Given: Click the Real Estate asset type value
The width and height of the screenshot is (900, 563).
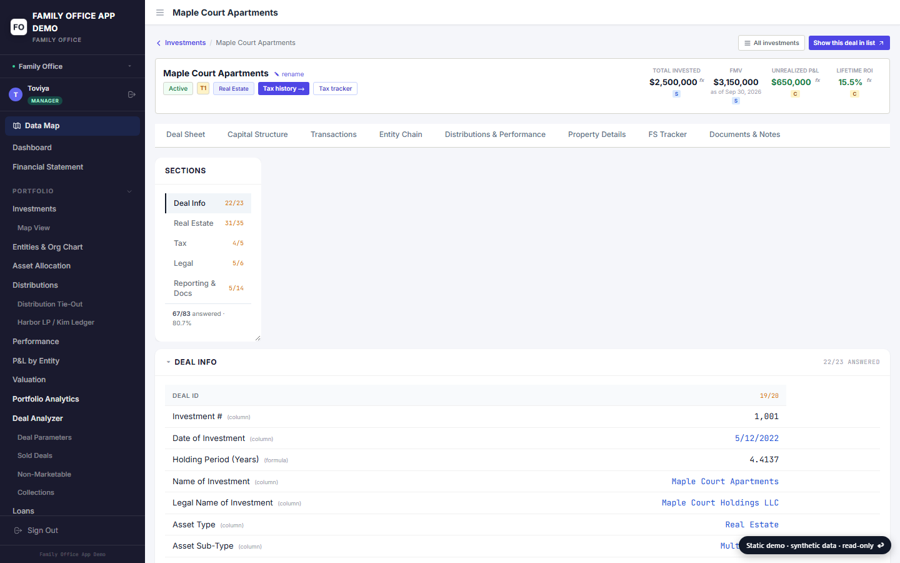Looking at the screenshot, I should pyautogui.click(x=752, y=525).
